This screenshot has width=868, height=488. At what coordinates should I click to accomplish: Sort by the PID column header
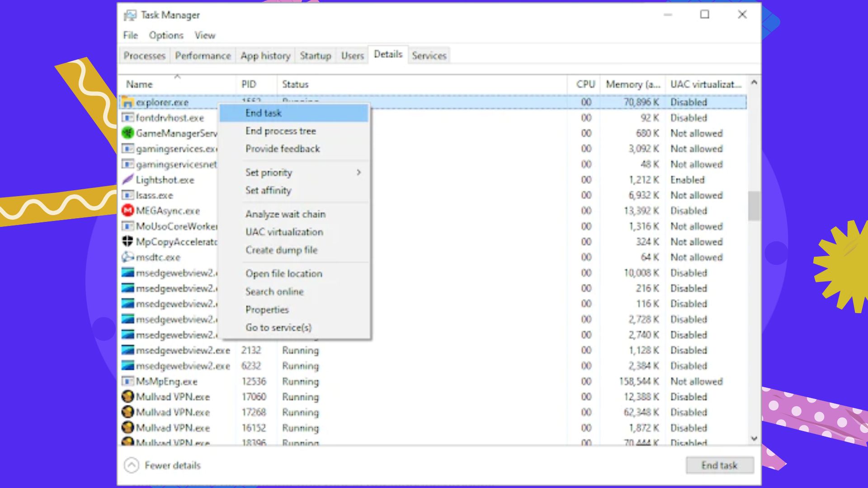click(256, 84)
